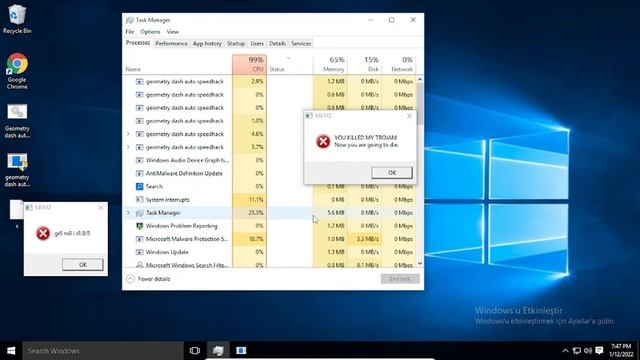Screen dimensions: 640x360
Task: Open the View menu
Action: click(x=172, y=32)
